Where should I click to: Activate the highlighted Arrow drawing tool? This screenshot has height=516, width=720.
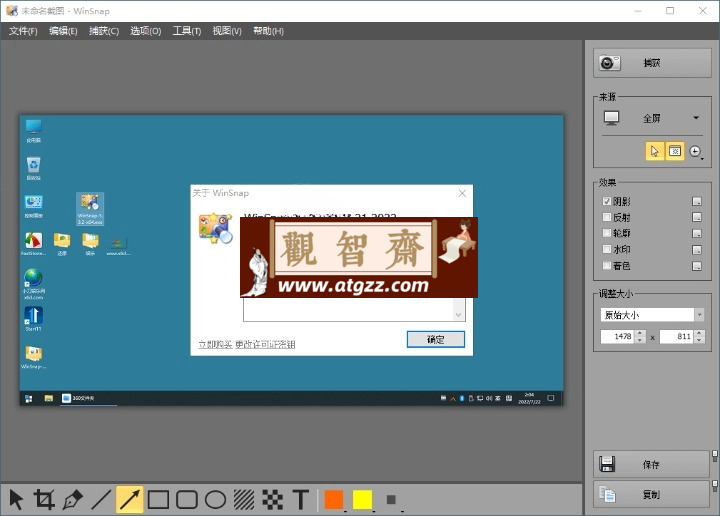pos(129,499)
